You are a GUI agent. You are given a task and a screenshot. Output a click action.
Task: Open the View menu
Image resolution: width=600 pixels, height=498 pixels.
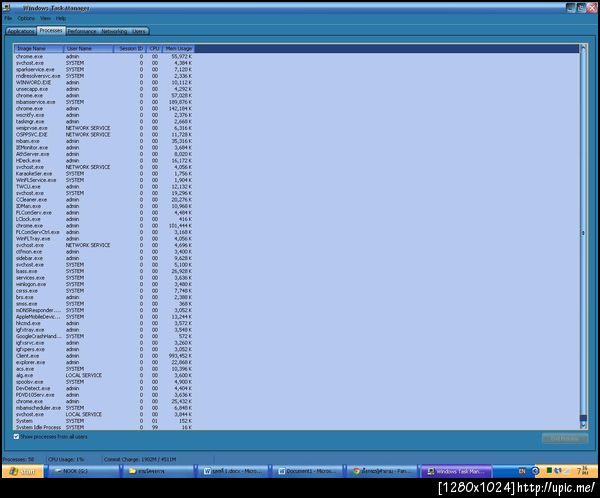(x=45, y=18)
